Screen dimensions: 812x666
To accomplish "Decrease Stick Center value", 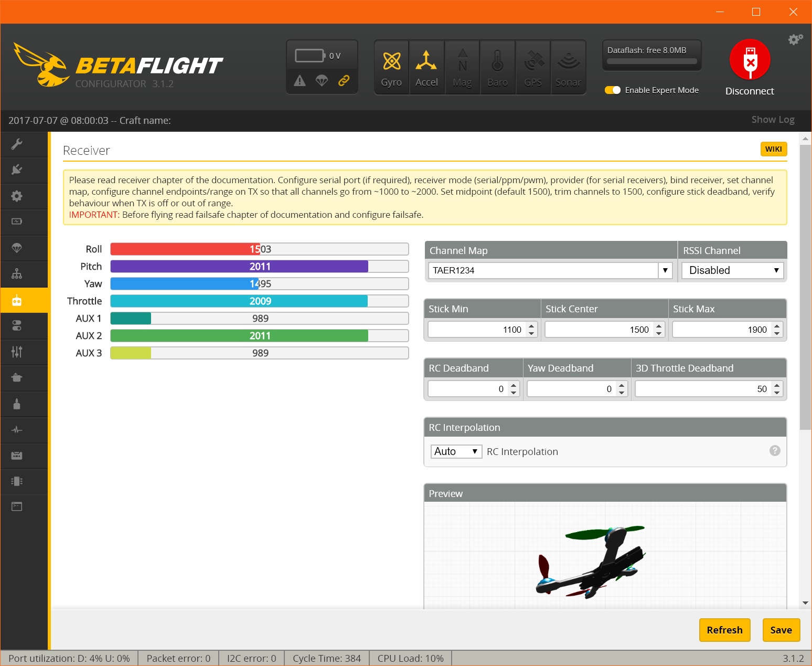I will 659,333.
